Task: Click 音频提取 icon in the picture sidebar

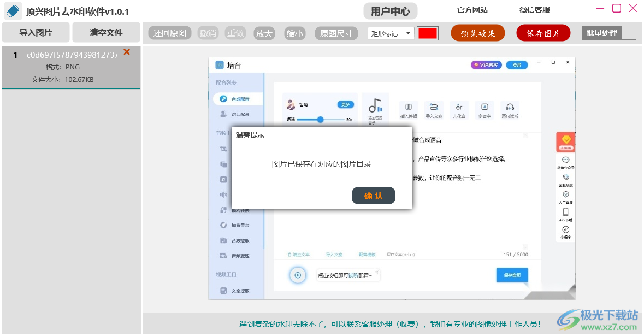Action: tap(223, 240)
